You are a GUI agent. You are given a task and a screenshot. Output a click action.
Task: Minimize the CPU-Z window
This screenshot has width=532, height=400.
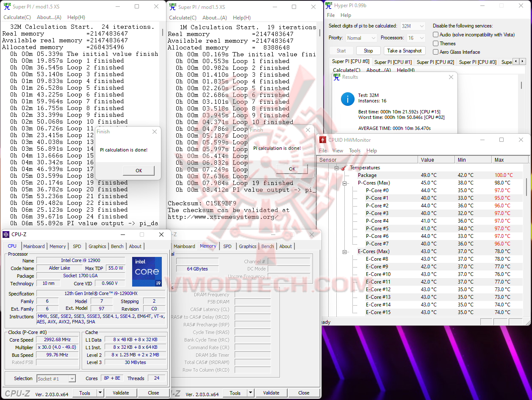(122, 234)
